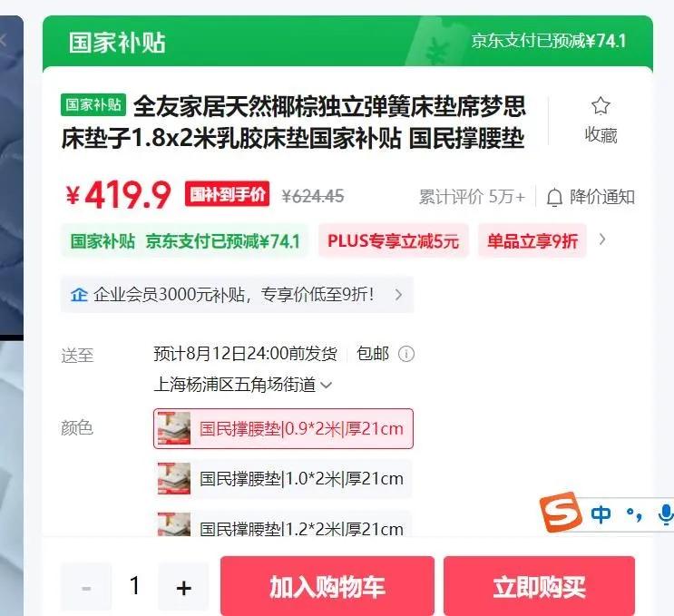Click the 单品立享9折 discount tag
The image size is (674, 616).
532,240
